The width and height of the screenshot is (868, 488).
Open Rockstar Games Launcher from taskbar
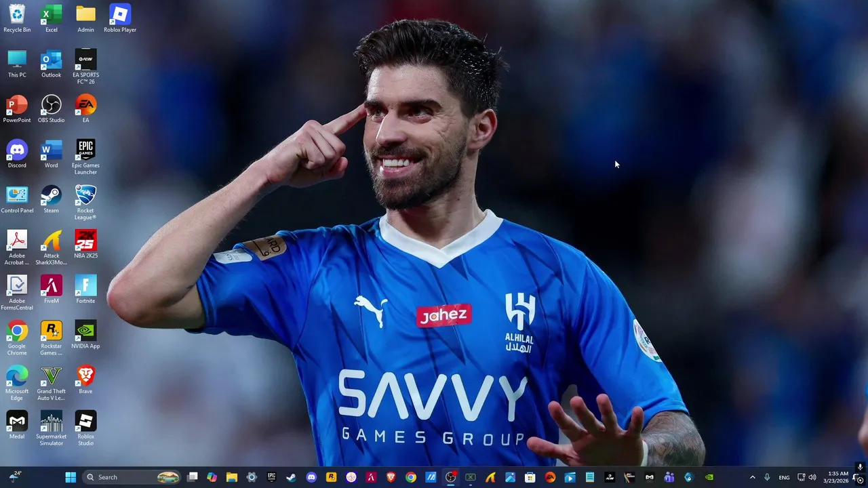[331, 477]
